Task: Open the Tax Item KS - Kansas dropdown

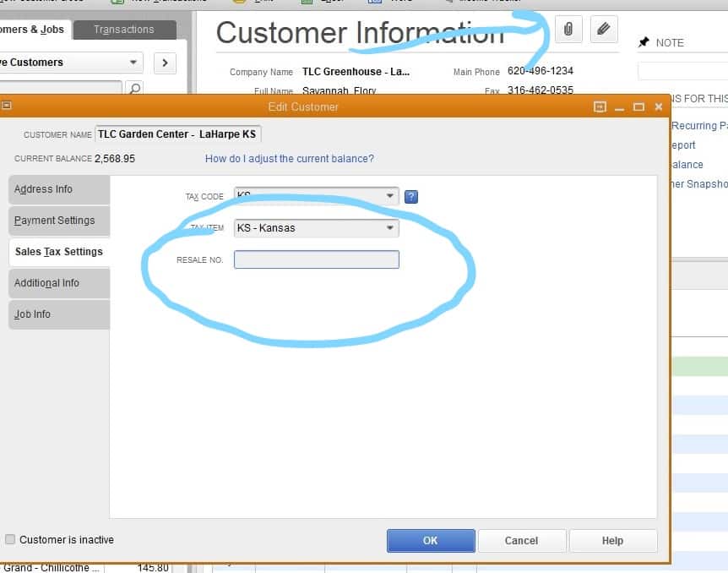Action: pyautogui.click(x=390, y=227)
